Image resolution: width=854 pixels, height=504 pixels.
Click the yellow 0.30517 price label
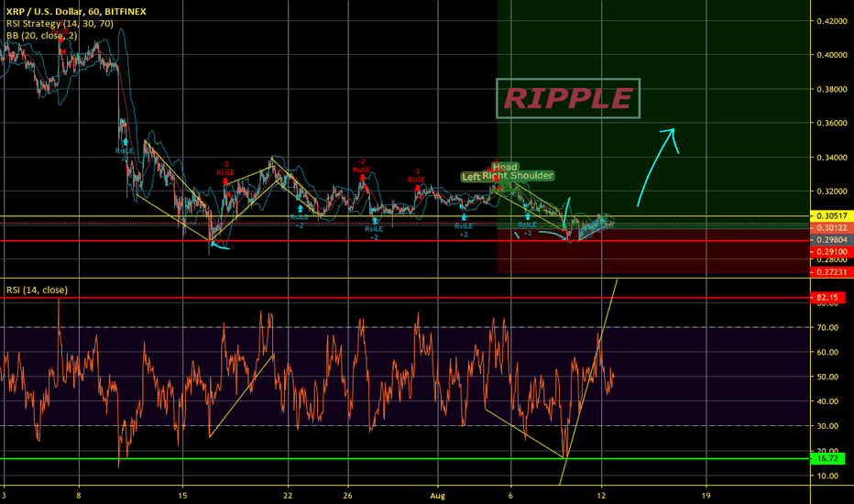(x=832, y=216)
